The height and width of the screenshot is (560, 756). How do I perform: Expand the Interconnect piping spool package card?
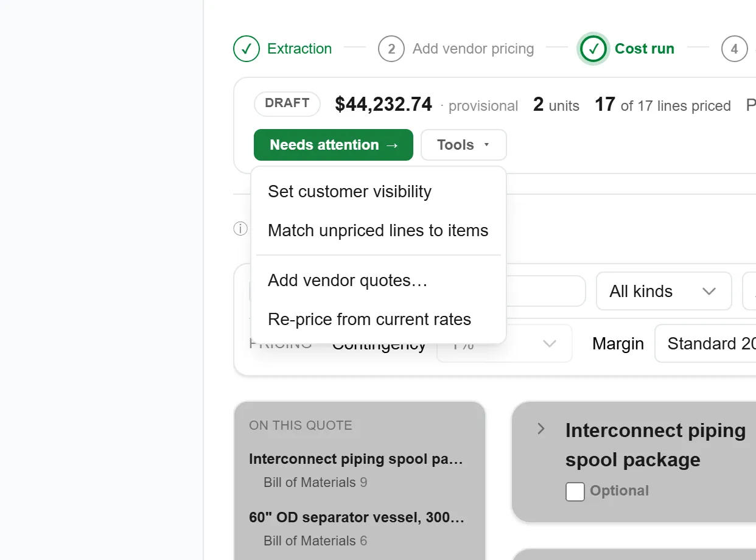[x=541, y=429]
